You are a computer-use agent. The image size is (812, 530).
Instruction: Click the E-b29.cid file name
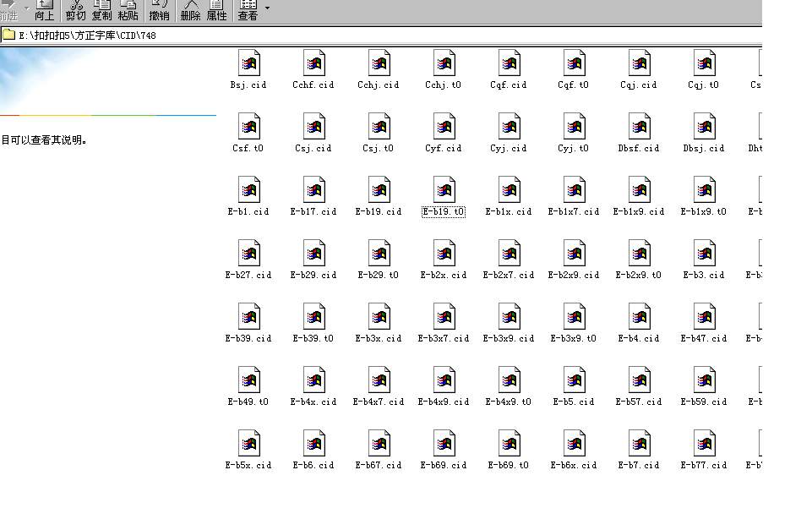pos(313,275)
